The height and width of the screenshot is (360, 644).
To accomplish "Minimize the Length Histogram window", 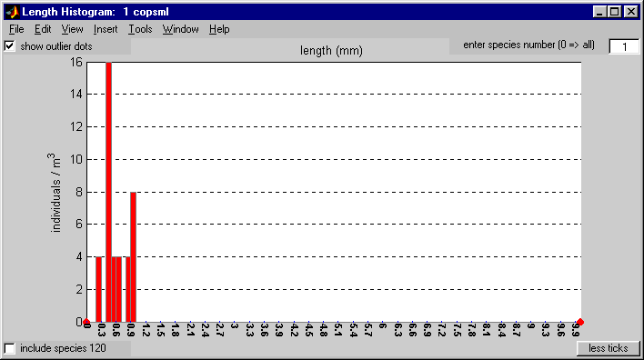I will (599, 12).
